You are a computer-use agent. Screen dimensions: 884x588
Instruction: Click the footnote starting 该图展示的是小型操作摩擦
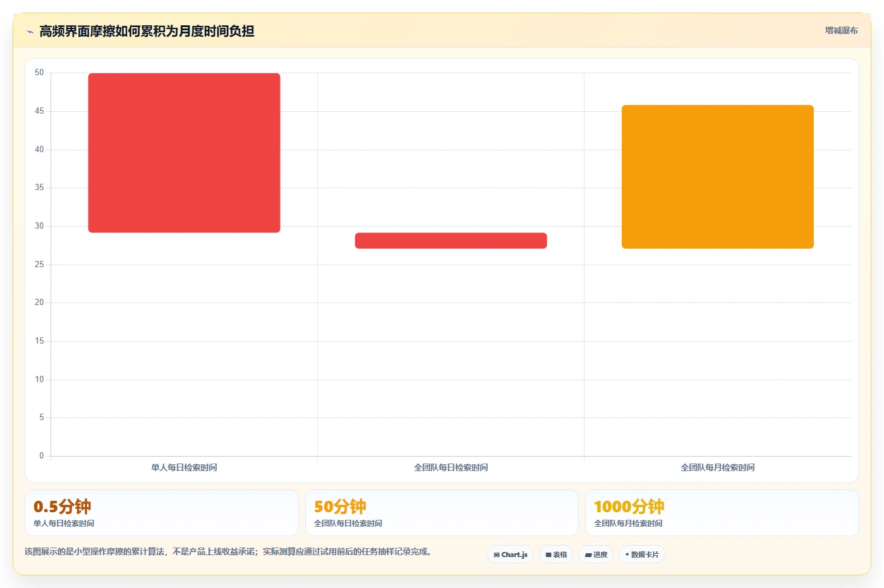228,551
